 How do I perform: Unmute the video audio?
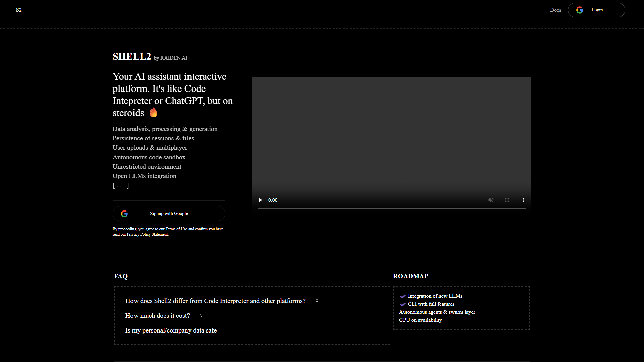[491, 200]
